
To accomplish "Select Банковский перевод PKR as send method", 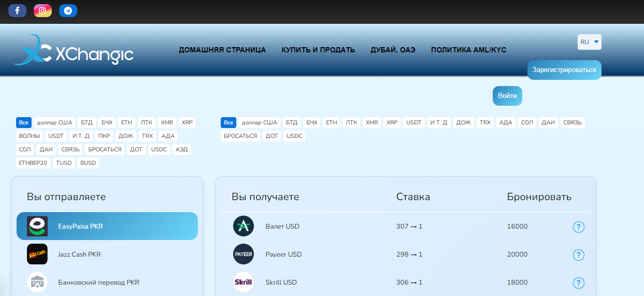I will [x=98, y=283].
